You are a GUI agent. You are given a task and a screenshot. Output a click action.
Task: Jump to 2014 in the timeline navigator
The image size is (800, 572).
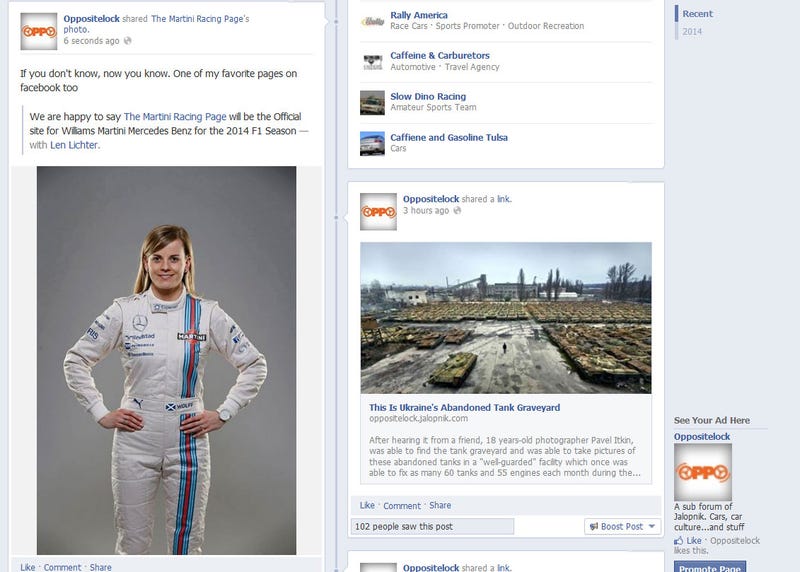coord(692,32)
